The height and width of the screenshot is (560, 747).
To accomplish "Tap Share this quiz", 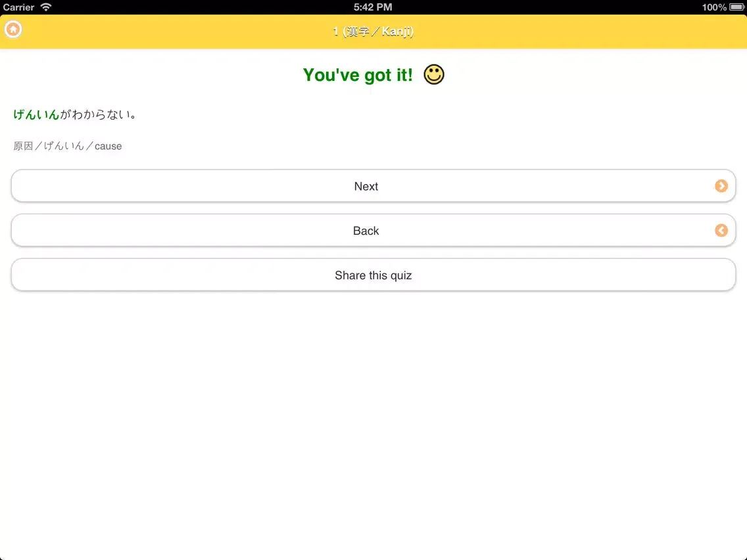I will coord(373,275).
